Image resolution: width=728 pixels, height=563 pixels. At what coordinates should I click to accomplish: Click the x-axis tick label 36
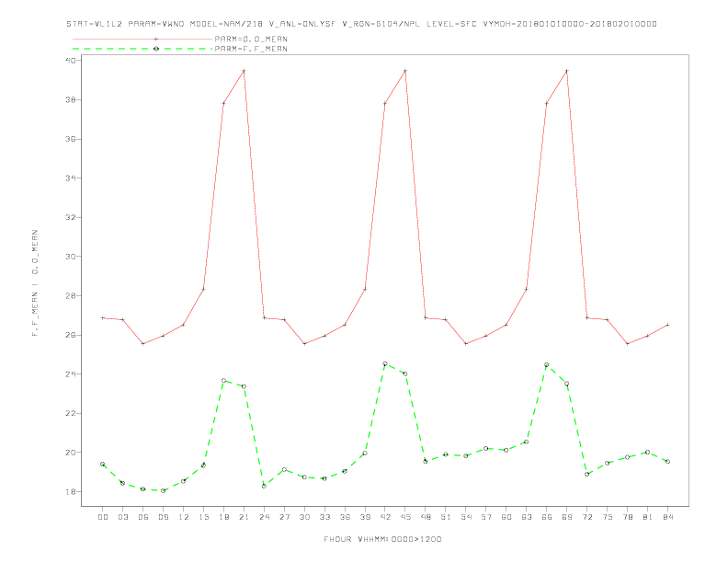(x=345, y=517)
